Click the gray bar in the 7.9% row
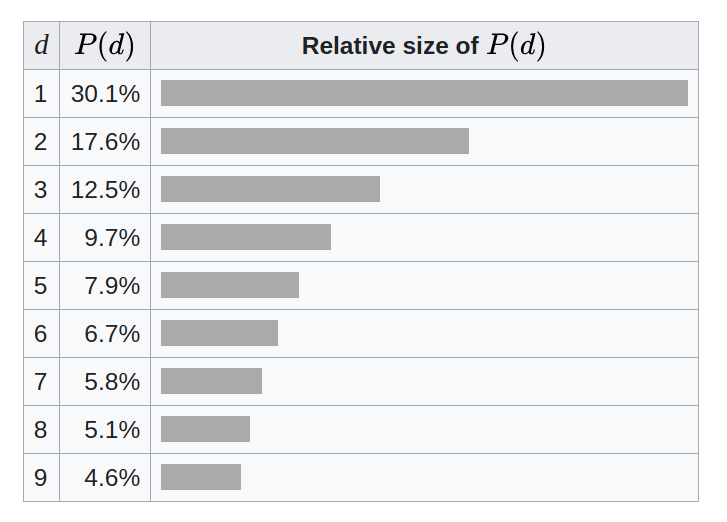Viewport: 727px width, 522px height. pyautogui.click(x=229, y=285)
